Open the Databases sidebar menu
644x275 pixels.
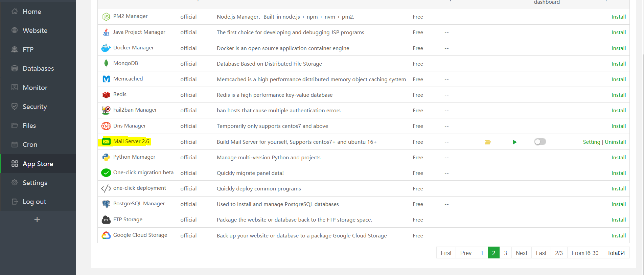tap(38, 68)
